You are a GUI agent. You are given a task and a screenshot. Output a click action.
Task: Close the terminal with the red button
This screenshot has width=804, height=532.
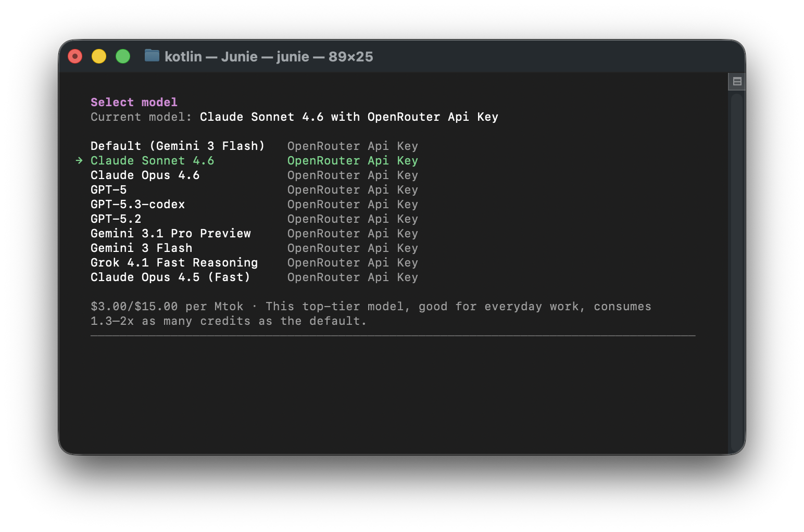76,56
